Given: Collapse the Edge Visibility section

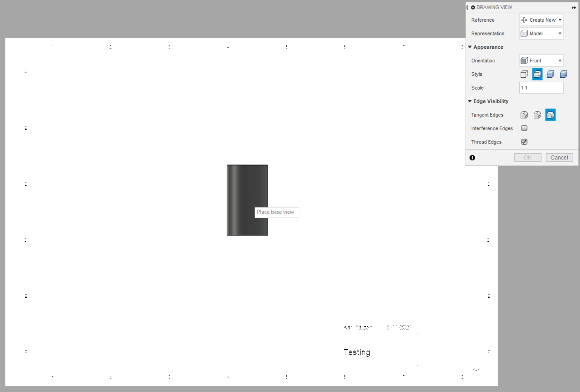Looking at the screenshot, I should coord(470,101).
